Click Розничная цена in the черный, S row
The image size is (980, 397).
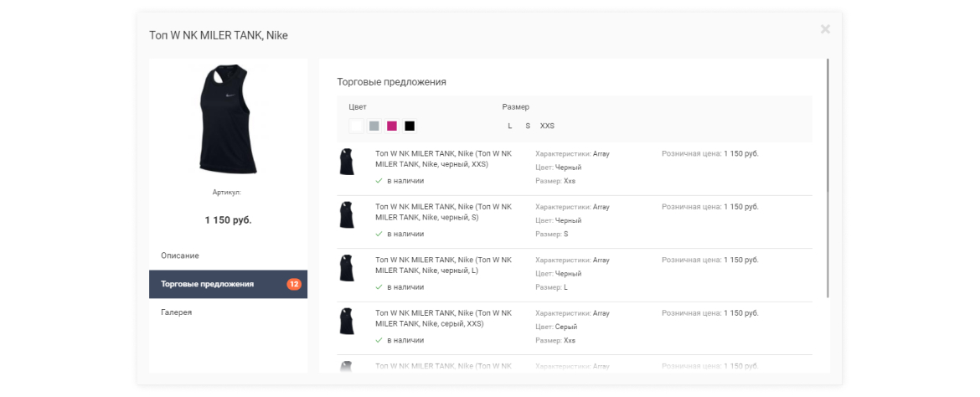point(710,206)
